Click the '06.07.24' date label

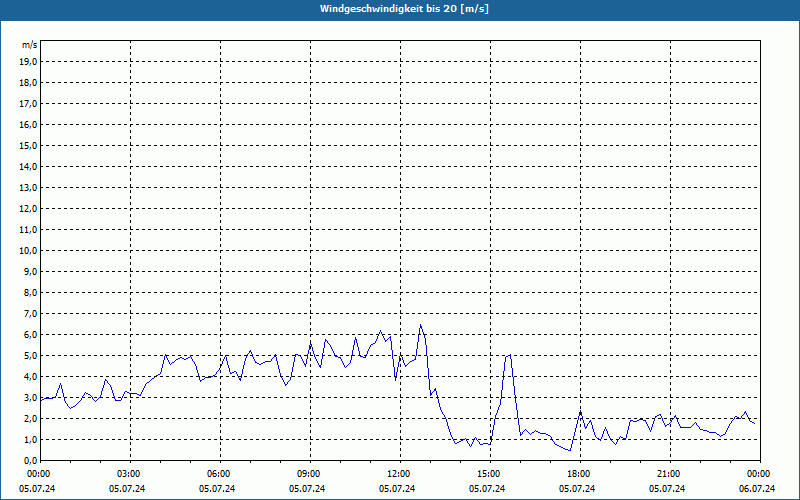757,489
